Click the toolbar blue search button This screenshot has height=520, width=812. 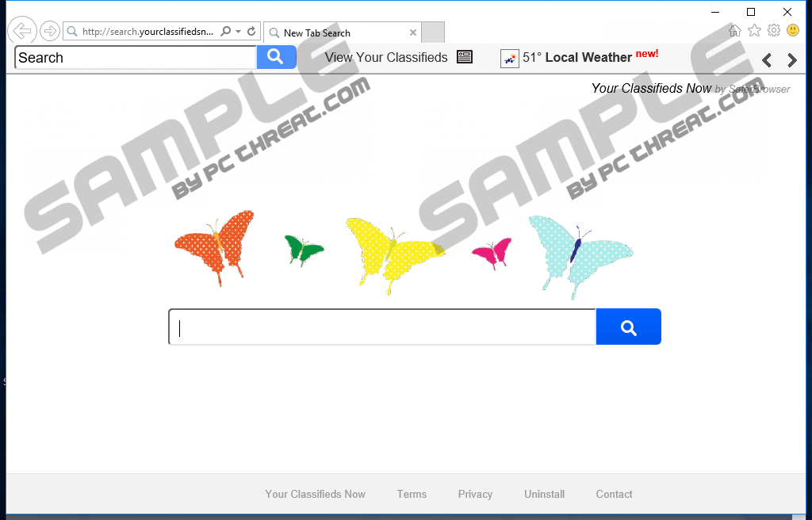point(277,57)
